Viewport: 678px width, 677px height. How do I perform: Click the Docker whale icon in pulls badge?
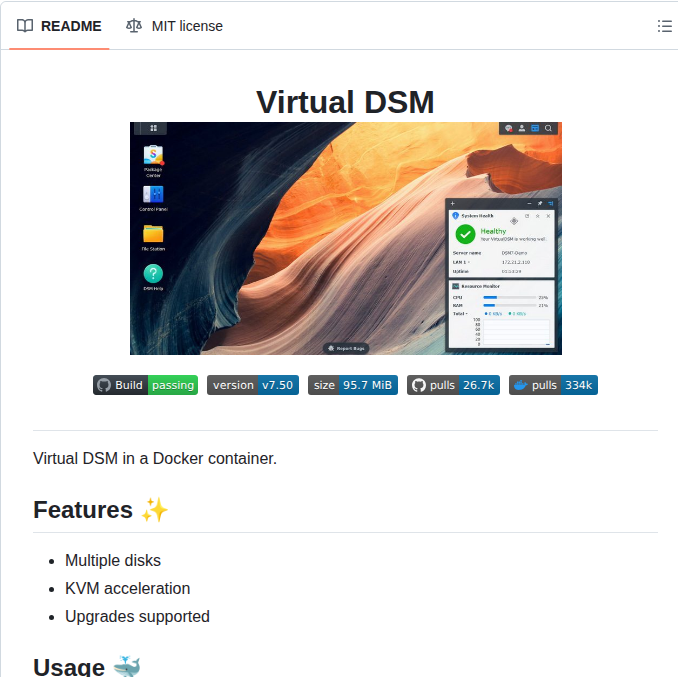tap(521, 385)
